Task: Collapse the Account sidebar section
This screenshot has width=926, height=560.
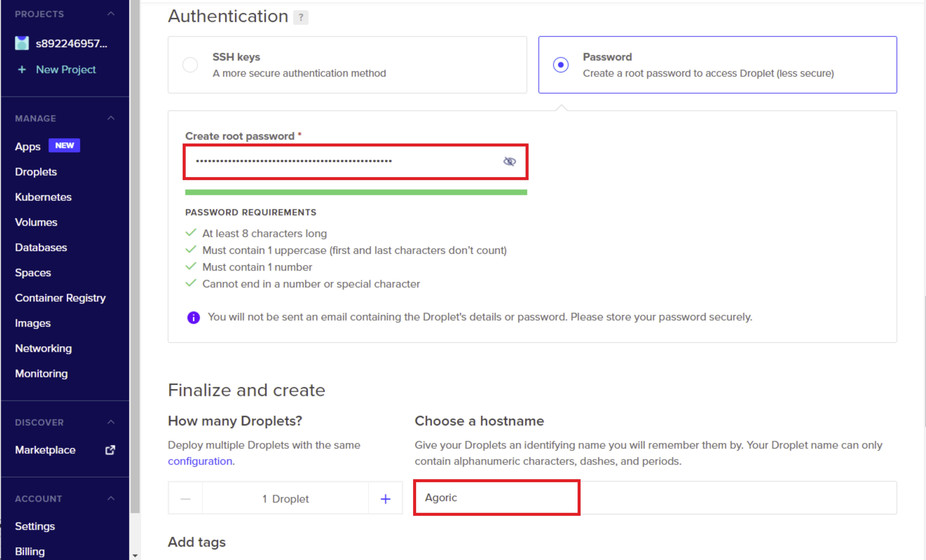Action: [x=111, y=498]
